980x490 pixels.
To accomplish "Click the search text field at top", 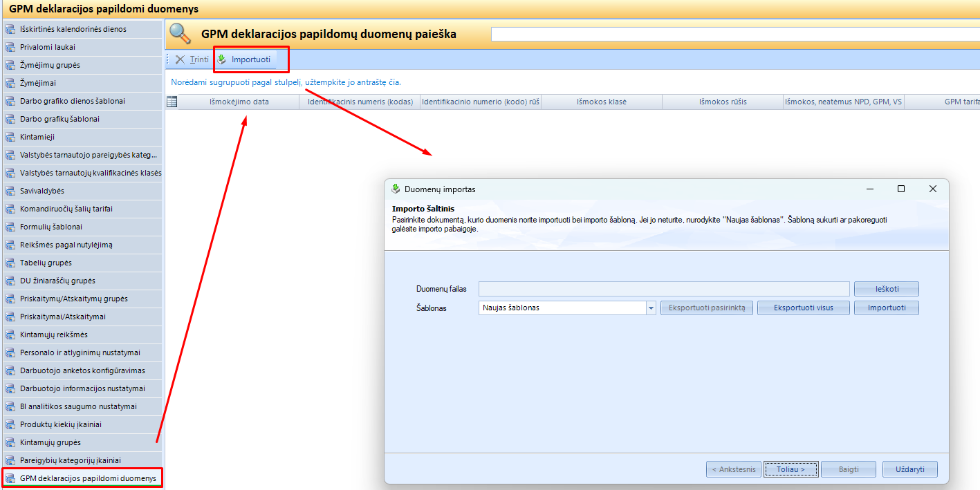I will pos(734,35).
